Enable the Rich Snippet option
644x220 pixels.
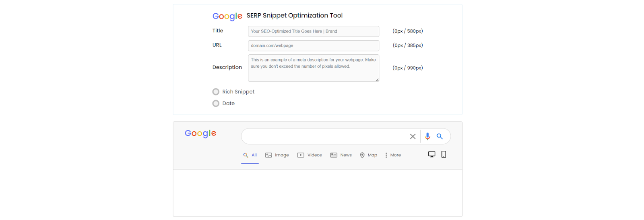coord(216,92)
